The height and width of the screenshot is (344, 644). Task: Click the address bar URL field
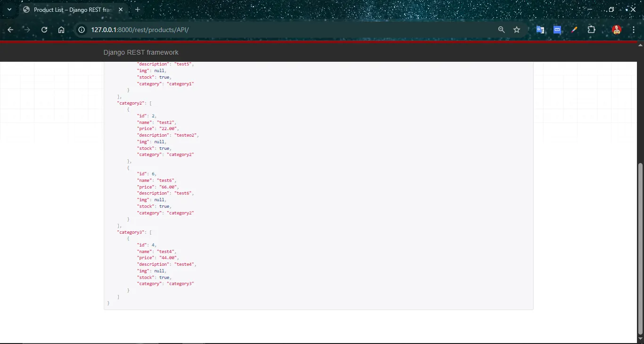coord(283,30)
